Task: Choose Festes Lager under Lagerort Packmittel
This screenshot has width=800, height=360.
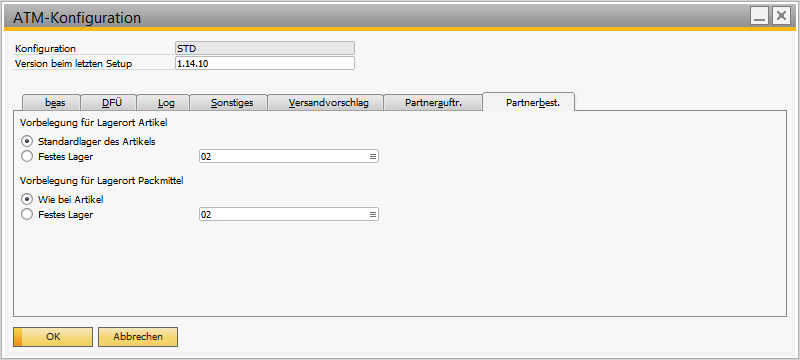Action: [26, 215]
